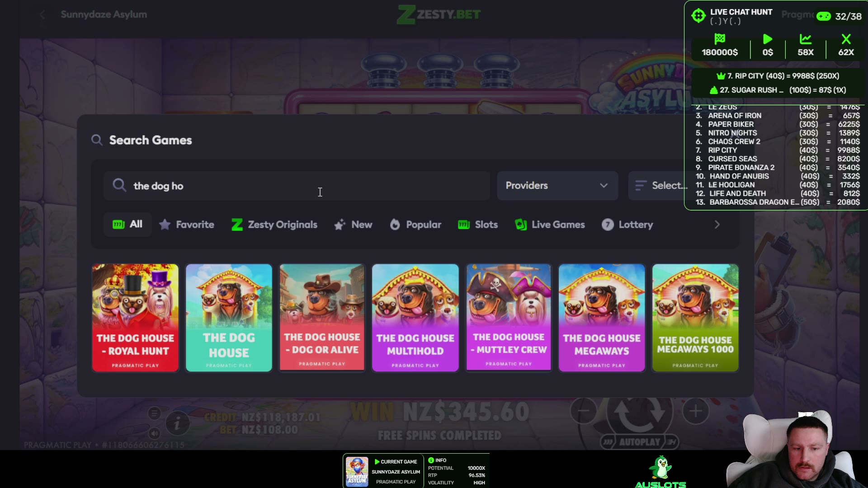Select the All category tab
Image resolution: width=868 pixels, height=488 pixels.
127,225
